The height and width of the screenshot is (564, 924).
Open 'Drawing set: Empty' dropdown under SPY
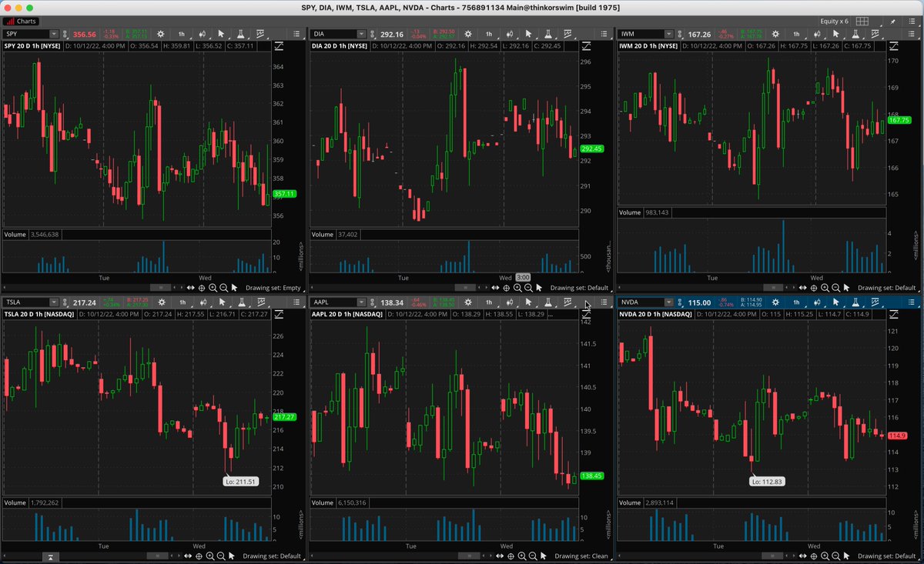pyautogui.click(x=273, y=287)
